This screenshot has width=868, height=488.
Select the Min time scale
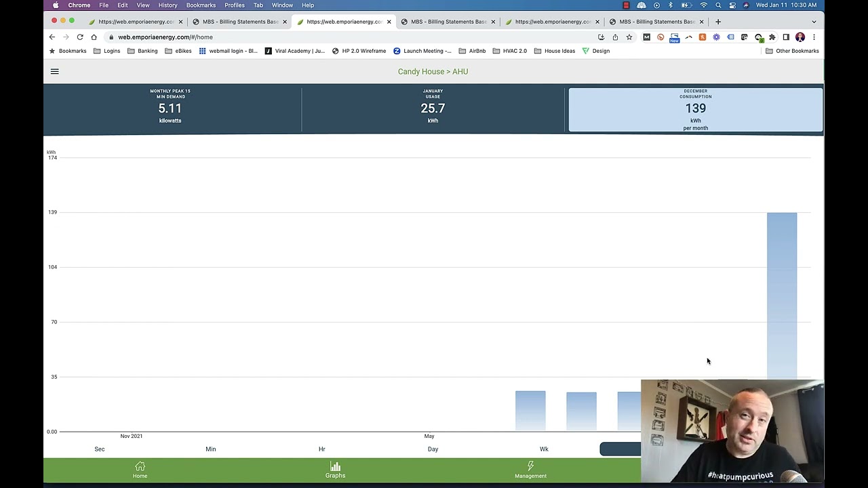[x=211, y=449]
